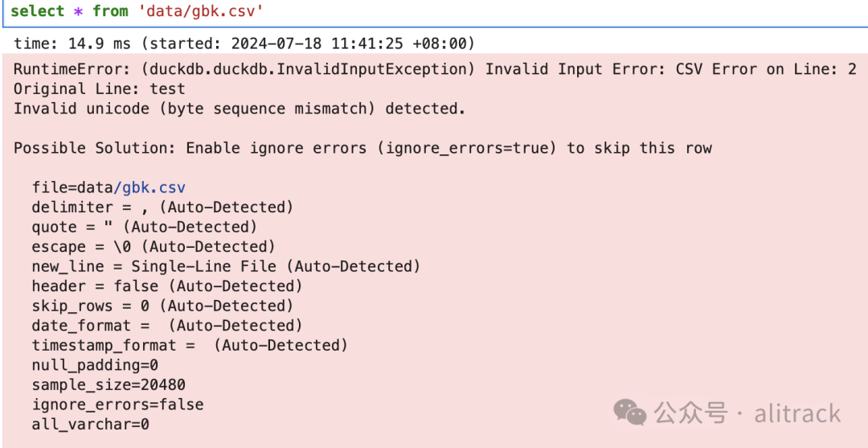The image size is (868, 448).
Task: Click the 'sample_size=20480' setting line
Action: point(108,384)
